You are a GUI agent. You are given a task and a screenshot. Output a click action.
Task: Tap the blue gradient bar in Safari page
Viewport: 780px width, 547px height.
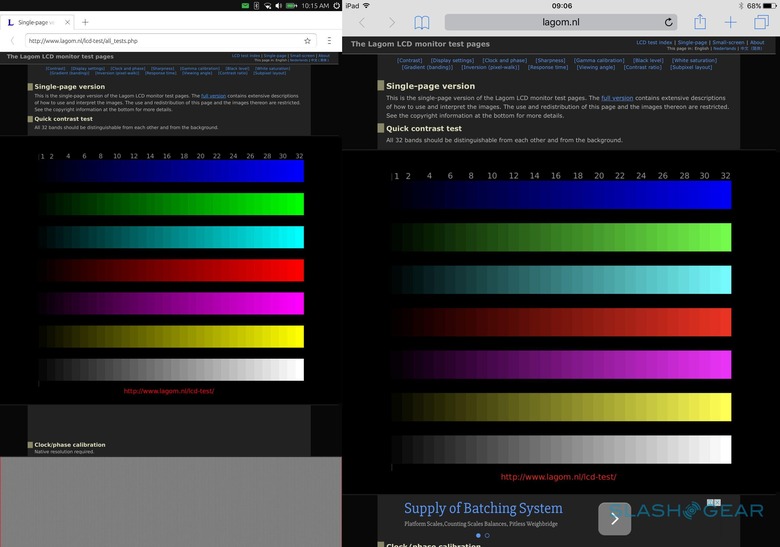tap(561, 194)
